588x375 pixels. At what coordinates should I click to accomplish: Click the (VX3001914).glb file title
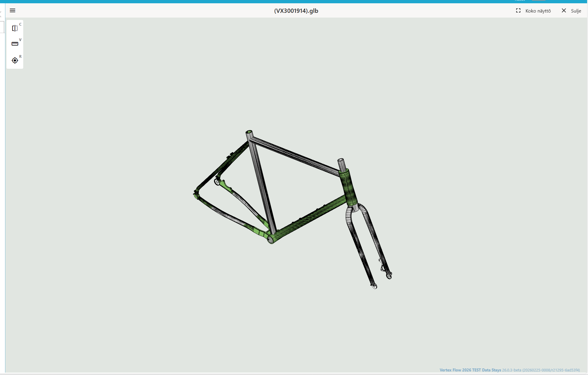click(296, 11)
